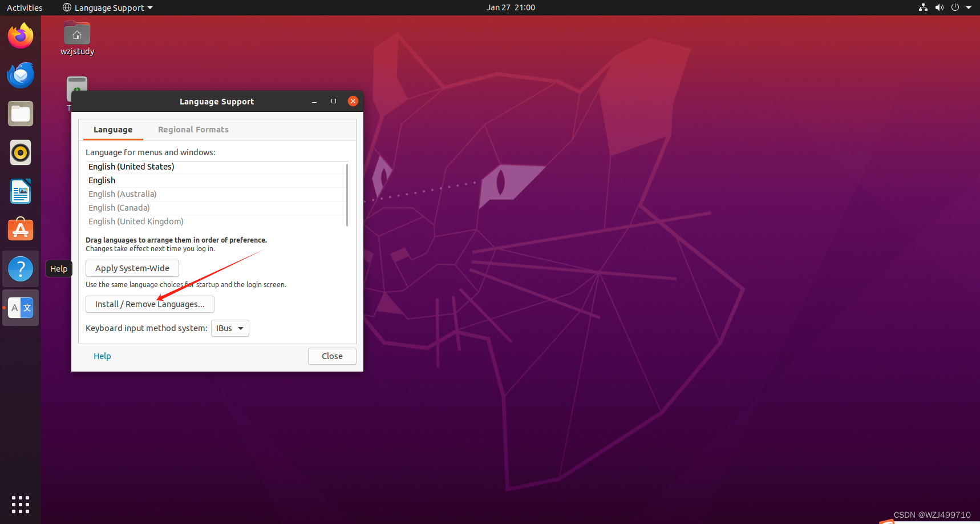Select English (Australia) in the list
This screenshot has width=980, height=524.
pos(215,194)
